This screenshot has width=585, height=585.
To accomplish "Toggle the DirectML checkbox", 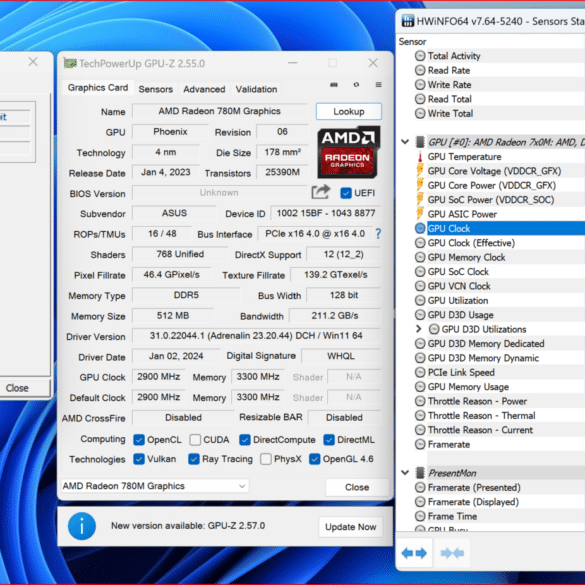I will 329,440.
